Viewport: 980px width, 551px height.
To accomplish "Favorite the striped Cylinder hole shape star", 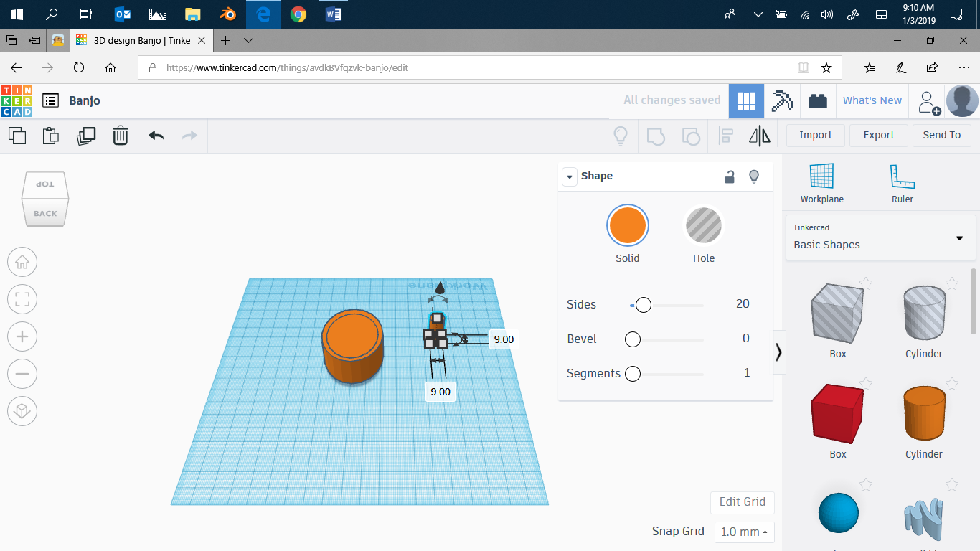I will [952, 283].
